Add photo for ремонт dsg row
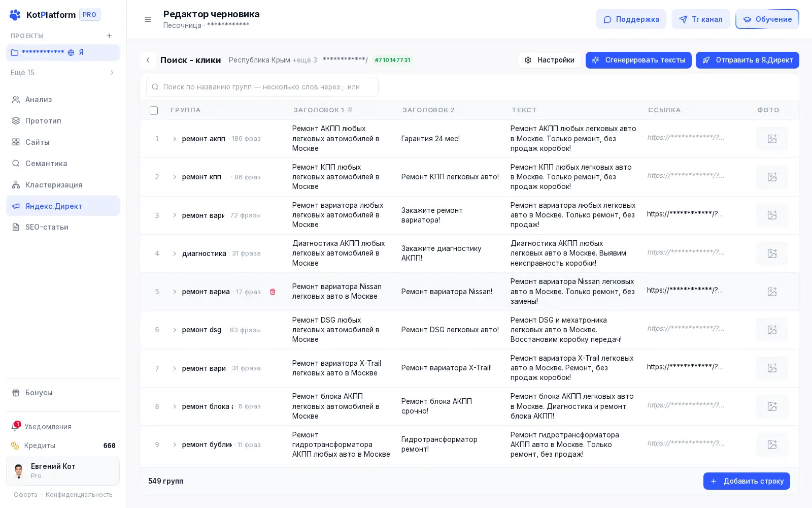 [x=772, y=330]
